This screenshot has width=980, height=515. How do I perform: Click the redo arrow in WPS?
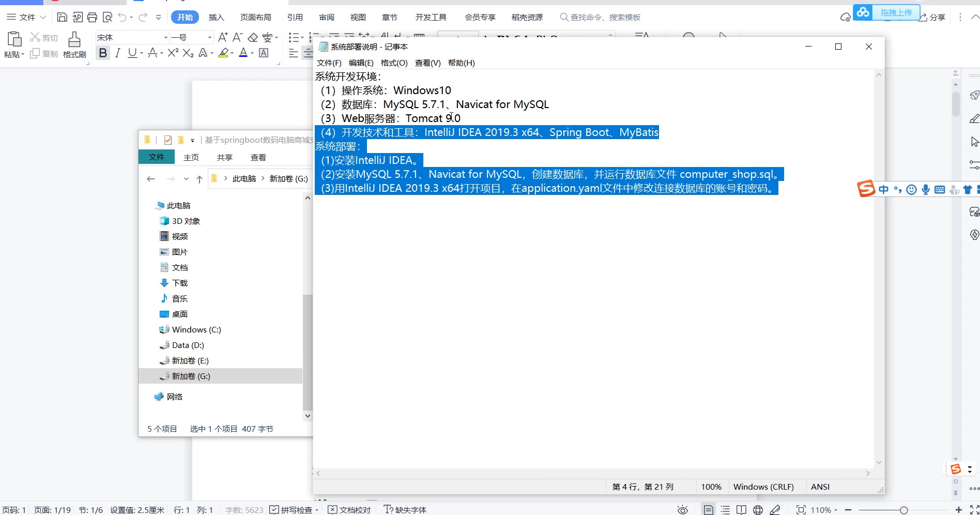coord(143,17)
